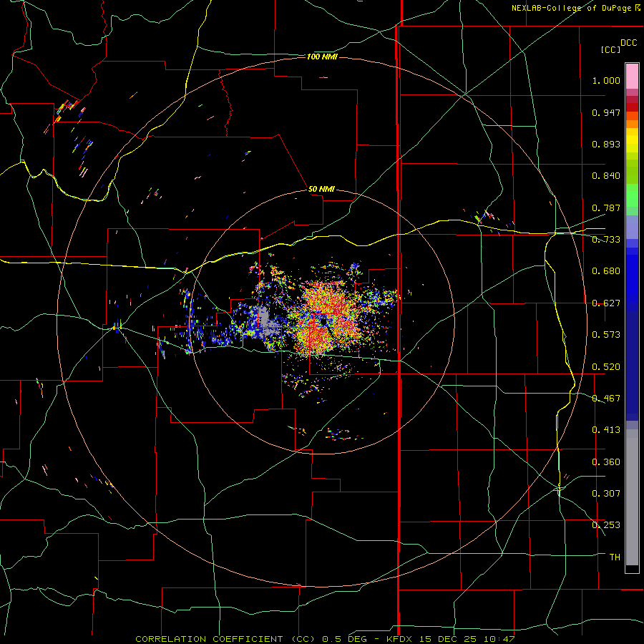Select the 0.467 scale value
The height and width of the screenshot is (644, 644).
pyautogui.click(x=606, y=399)
